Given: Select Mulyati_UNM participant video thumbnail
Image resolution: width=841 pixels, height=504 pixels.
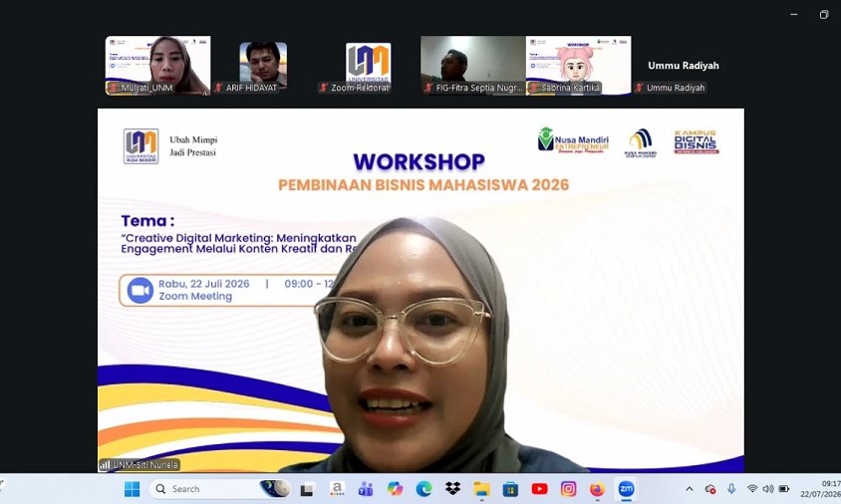Looking at the screenshot, I should tap(157, 66).
